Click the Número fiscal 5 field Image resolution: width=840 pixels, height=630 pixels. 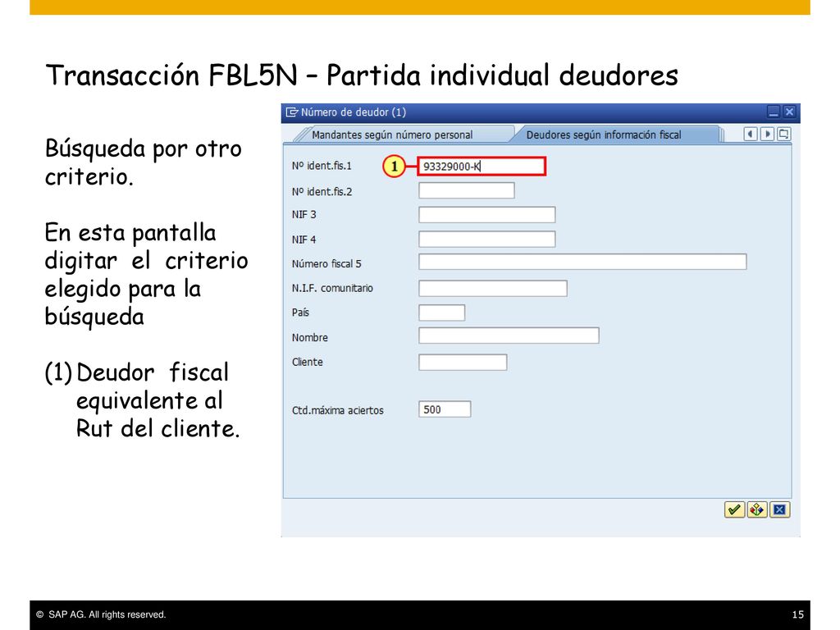point(582,262)
